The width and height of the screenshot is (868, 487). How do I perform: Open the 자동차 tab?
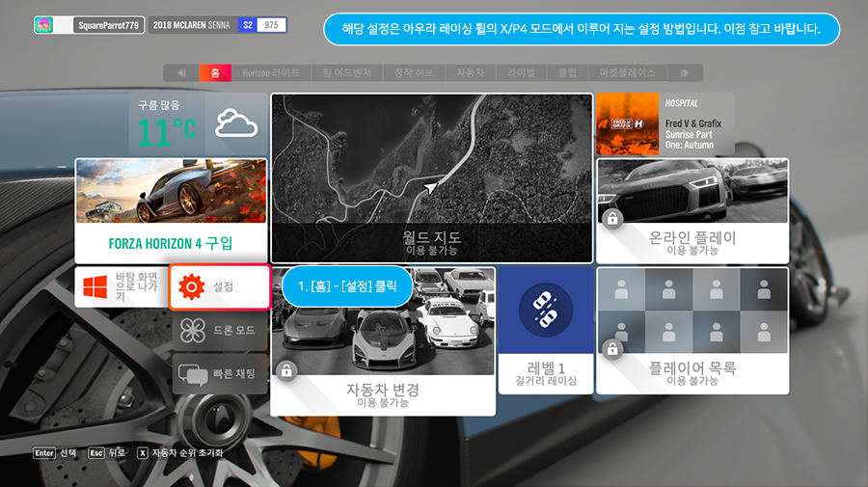click(471, 73)
